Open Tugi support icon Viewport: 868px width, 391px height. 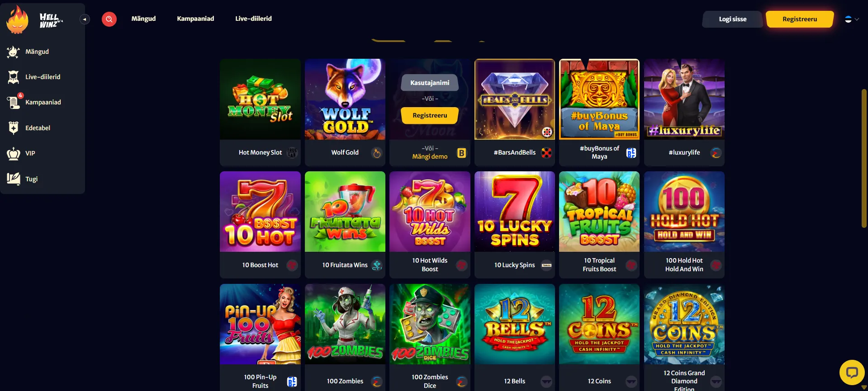click(14, 179)
